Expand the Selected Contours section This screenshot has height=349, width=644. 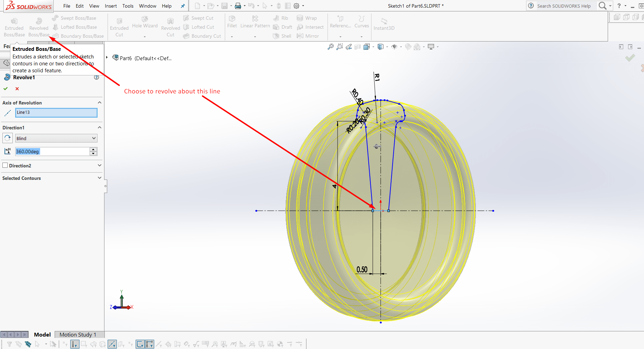coord(100,178)
